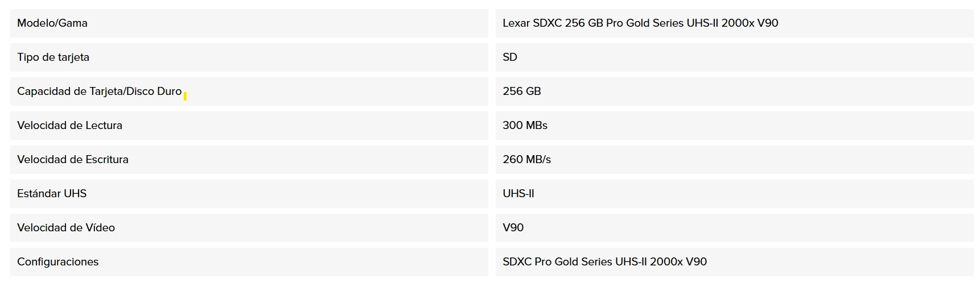Click the Velocidad de Lectura label
Viewport: 980px width, 287px height.
click(69, 126)
